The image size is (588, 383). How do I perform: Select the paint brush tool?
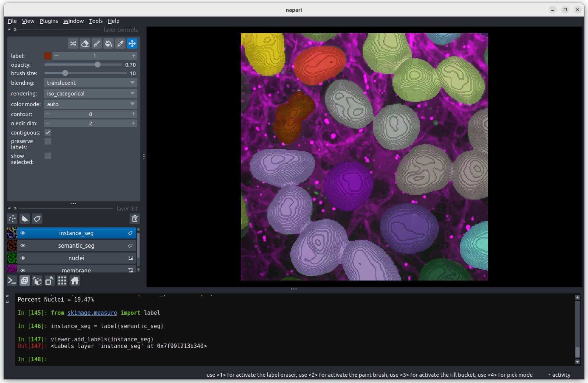(x=97, y=43)
